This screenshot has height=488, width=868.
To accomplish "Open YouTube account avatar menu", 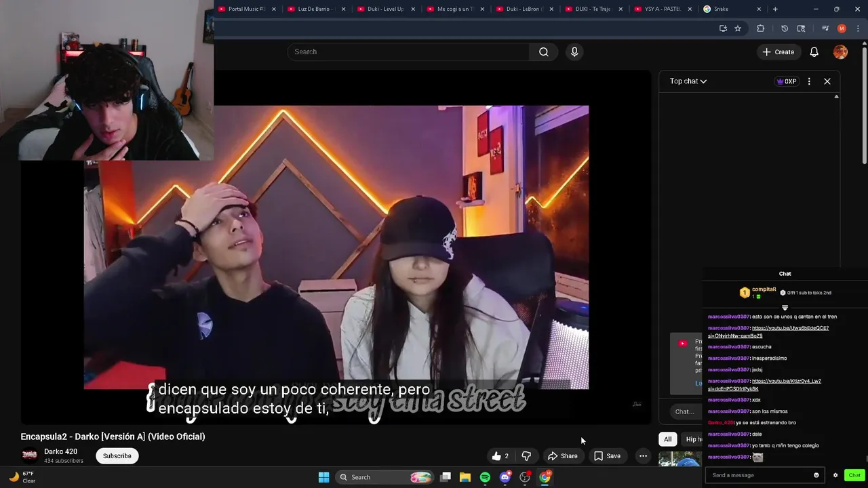I will coord(840,52).
